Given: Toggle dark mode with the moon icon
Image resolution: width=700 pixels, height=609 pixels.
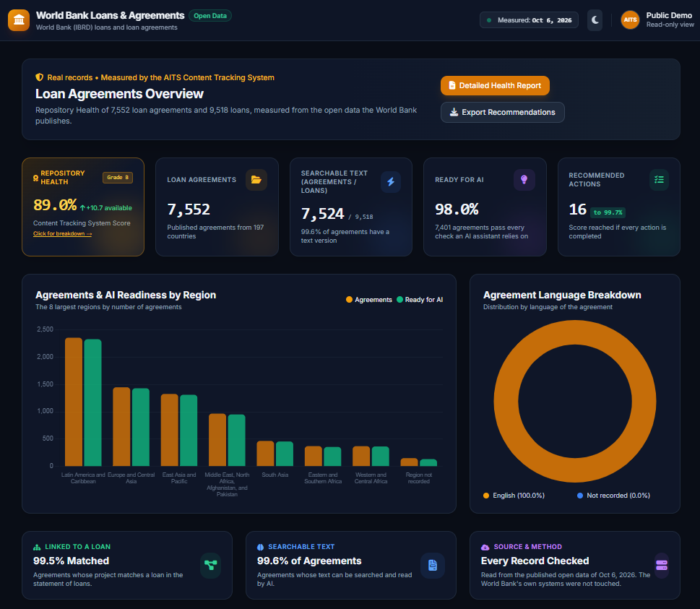Looking at the screenshot, I should 595,20.
